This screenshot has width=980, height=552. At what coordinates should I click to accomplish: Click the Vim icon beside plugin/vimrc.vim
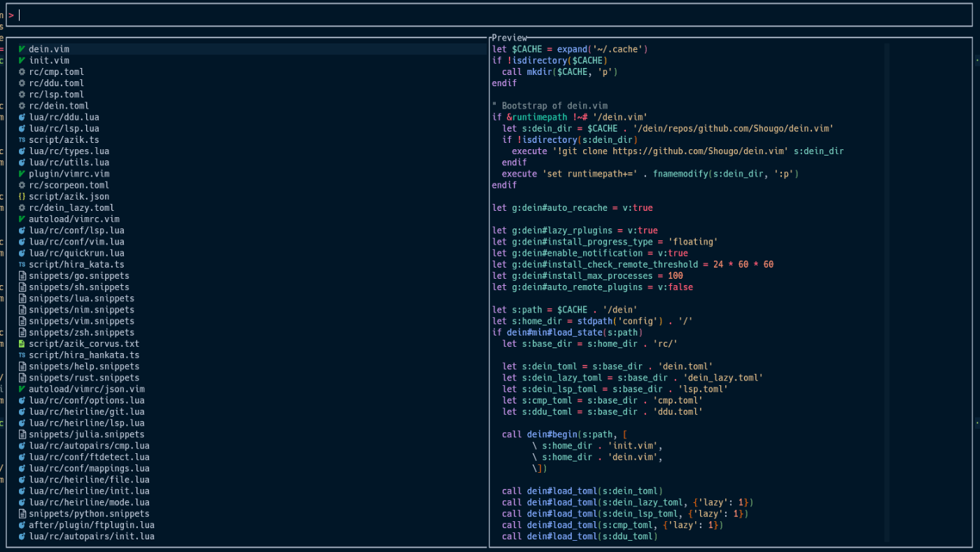point(22,174)
